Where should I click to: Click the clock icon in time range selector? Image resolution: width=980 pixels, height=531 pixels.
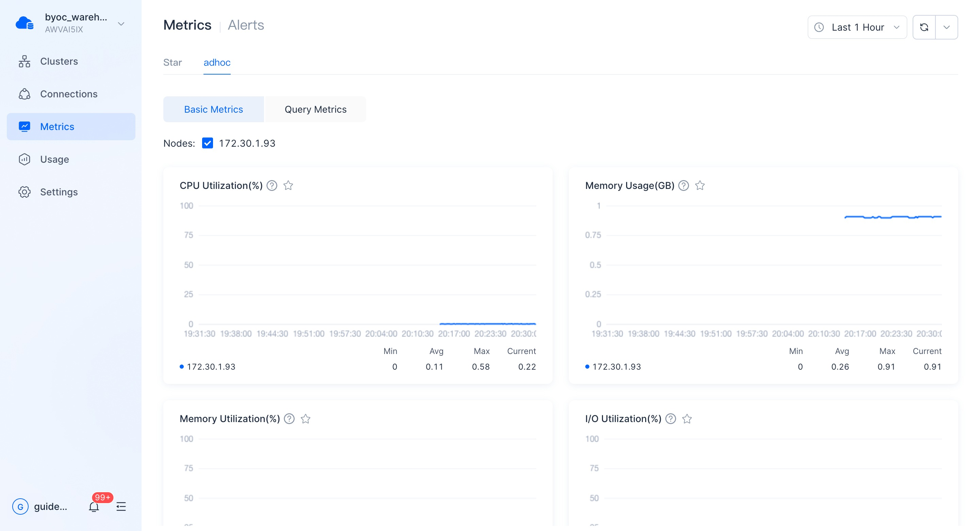point(819,28)
